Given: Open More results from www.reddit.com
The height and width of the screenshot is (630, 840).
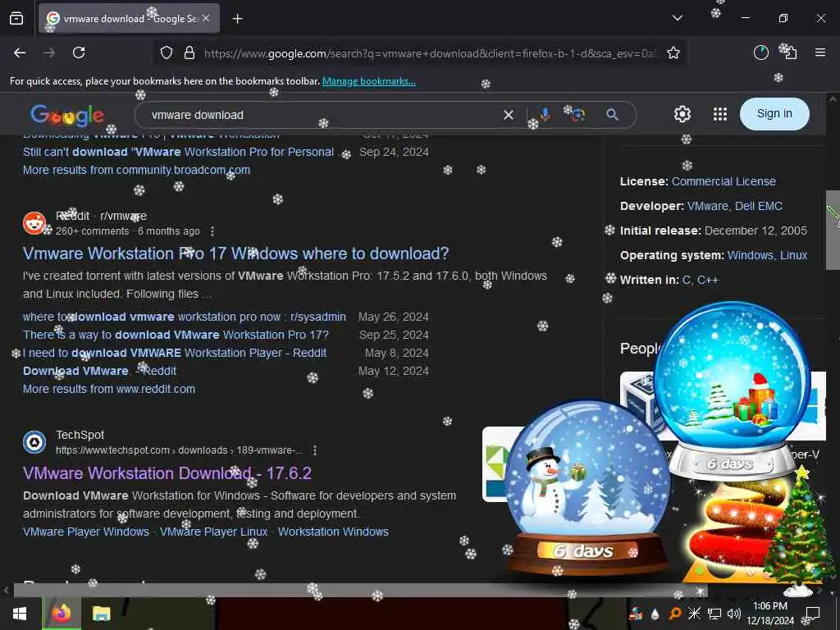Looking at the screenshot, I should (x=109, y=389).
